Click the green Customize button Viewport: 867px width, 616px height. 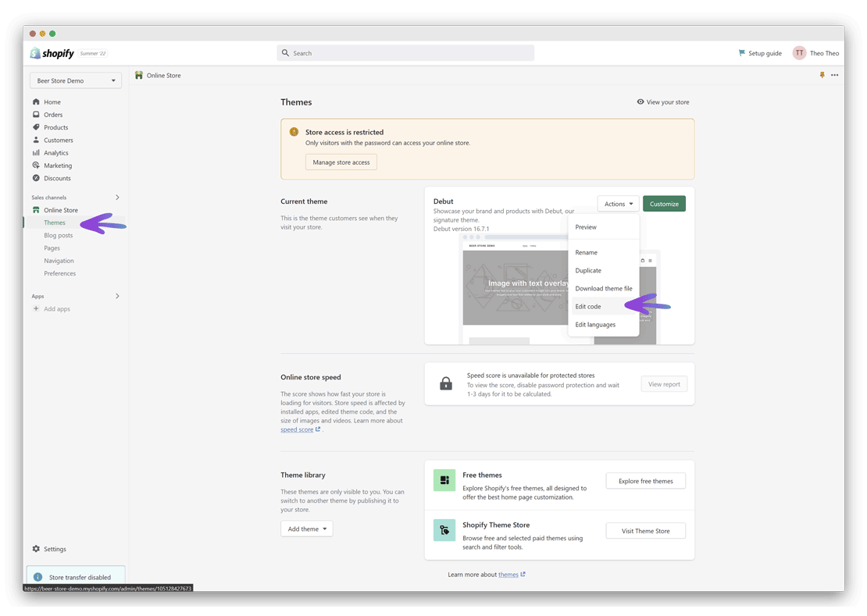click(664, 204)
